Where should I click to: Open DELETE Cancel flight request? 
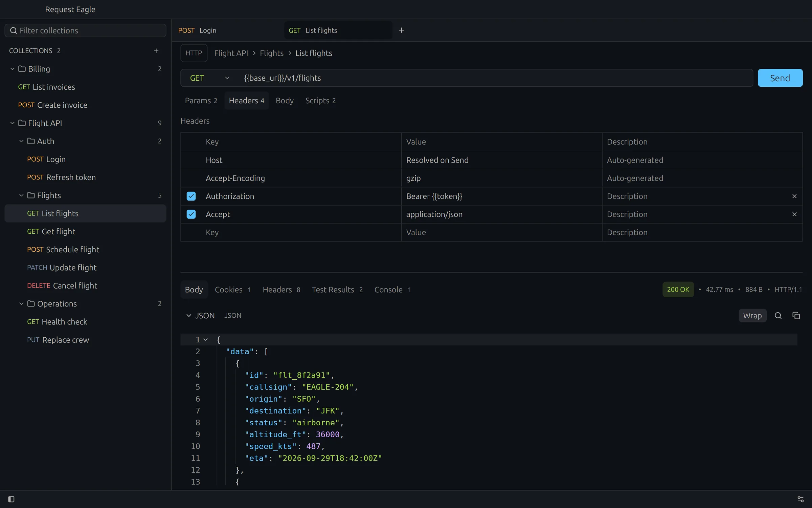[x=85, y=286]
